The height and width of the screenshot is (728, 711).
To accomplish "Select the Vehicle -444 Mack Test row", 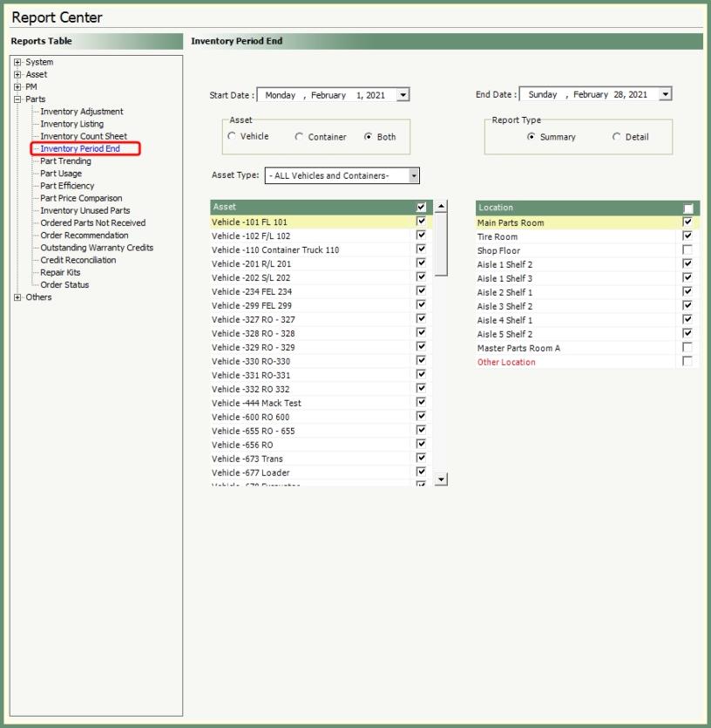I will click(256, 403).
